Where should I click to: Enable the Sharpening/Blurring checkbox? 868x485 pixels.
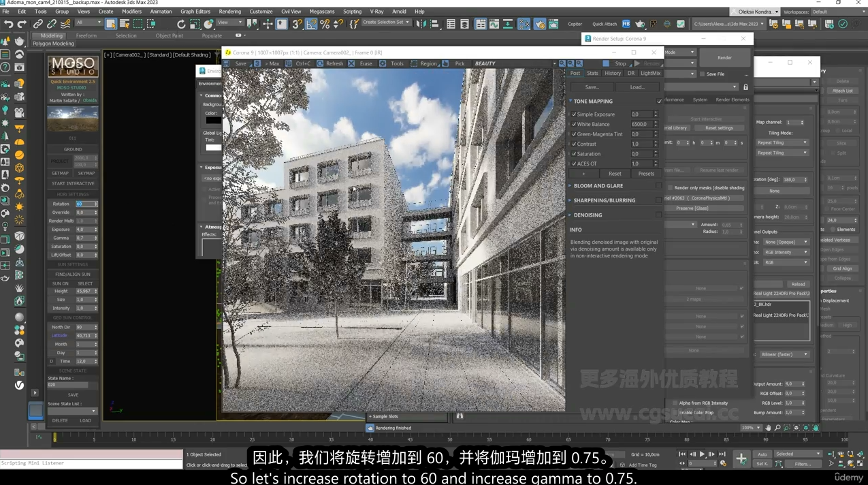(658, 200)
